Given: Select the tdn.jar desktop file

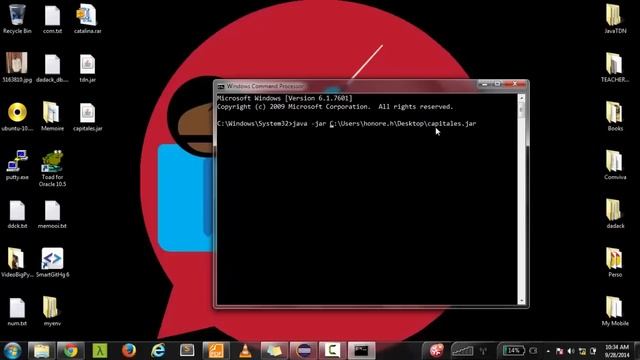Looking at the screenshot, I should [x=87, y=67].
